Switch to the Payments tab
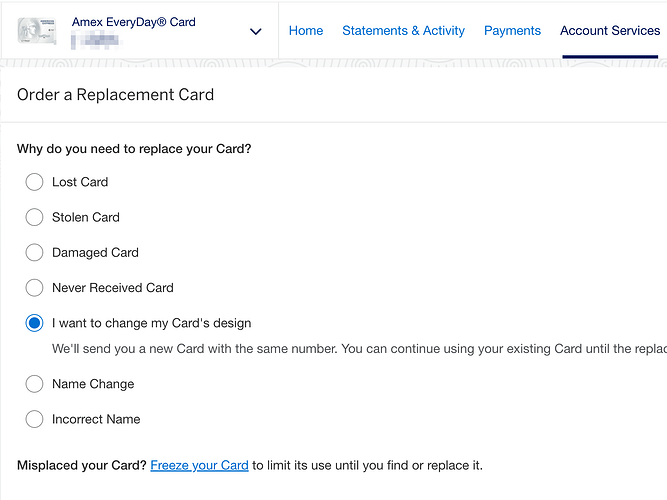The width and height of the screenshot is (667, 500). (512, 31)
